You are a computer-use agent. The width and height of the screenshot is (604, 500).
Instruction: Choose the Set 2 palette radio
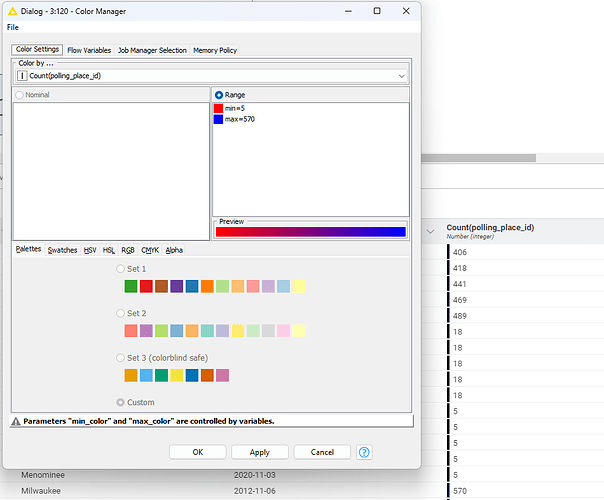pyautogui.click(x=120, y=313)
